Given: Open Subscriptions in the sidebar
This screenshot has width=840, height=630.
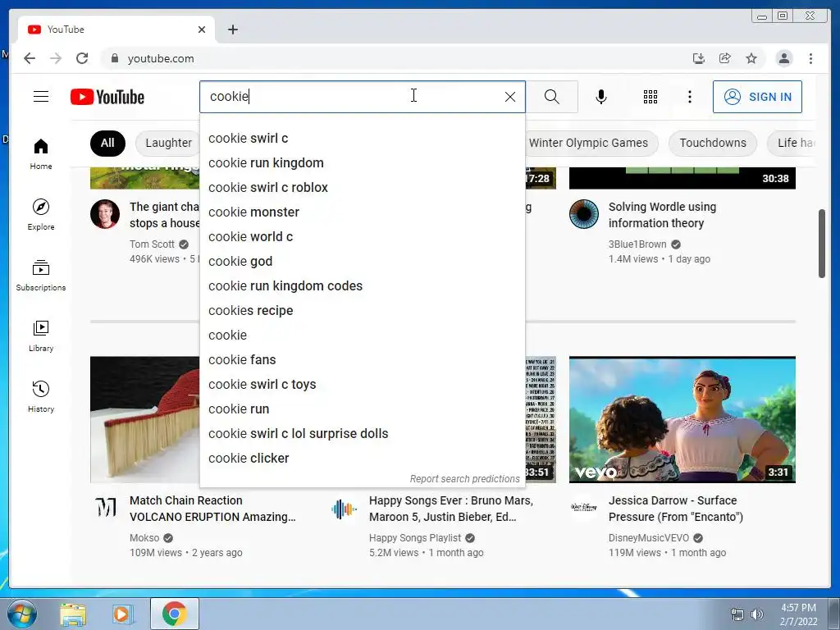Looking at the screenshot, I should 41,276.
